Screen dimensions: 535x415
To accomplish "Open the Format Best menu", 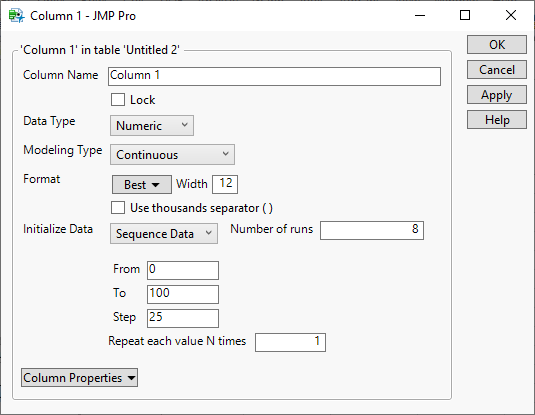I will coord(142,185).
